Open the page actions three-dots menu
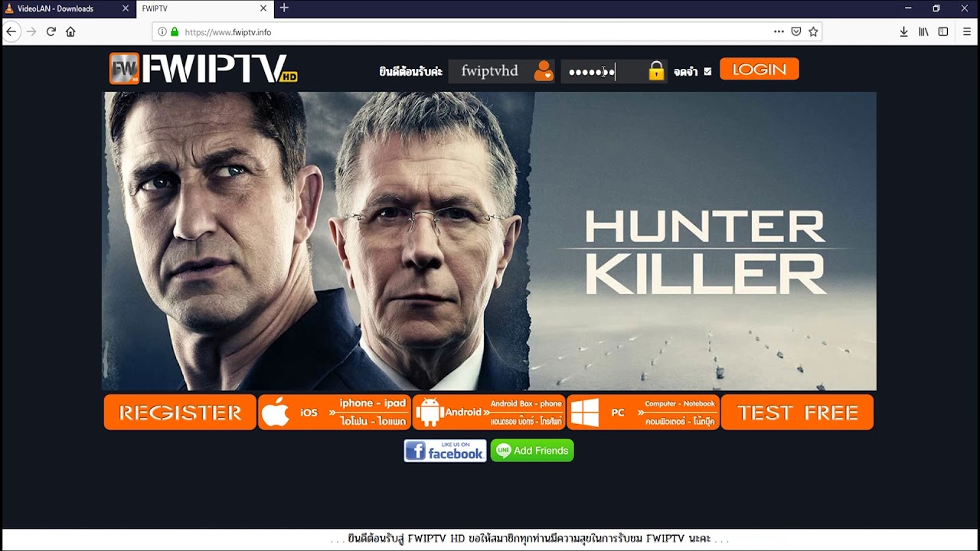 point(779,31)
